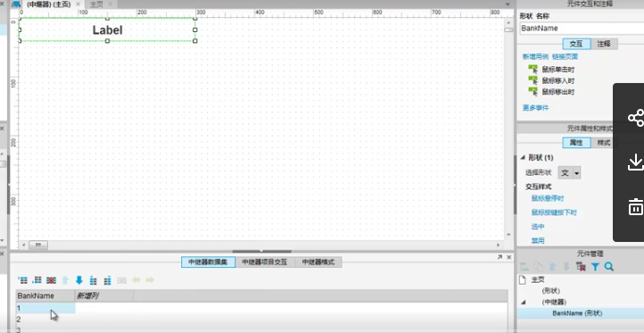The width and height of the screenshot is (644, 333).
Task: Click the canvas vertical scrollbar down arrow
Action: click(508, 235)
